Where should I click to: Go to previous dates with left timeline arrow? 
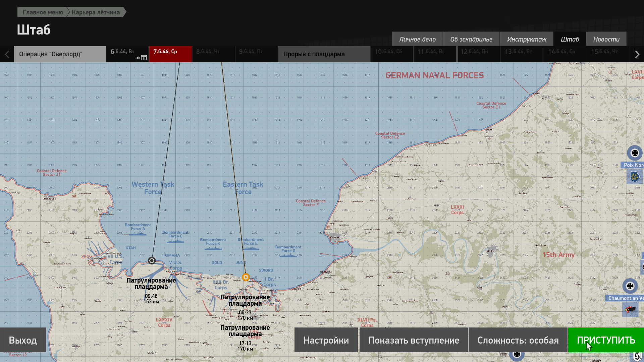click(7, 54)
